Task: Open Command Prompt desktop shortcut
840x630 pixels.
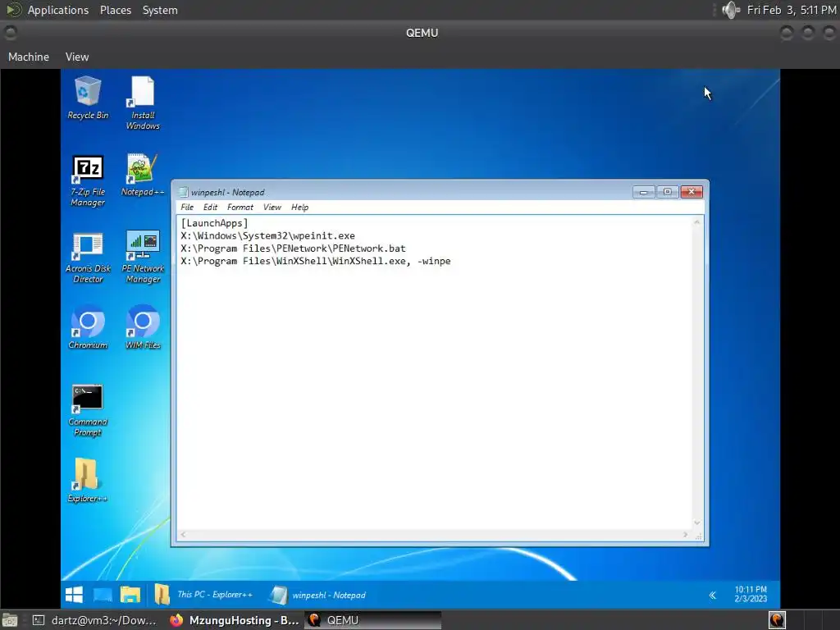Action: 87,410
